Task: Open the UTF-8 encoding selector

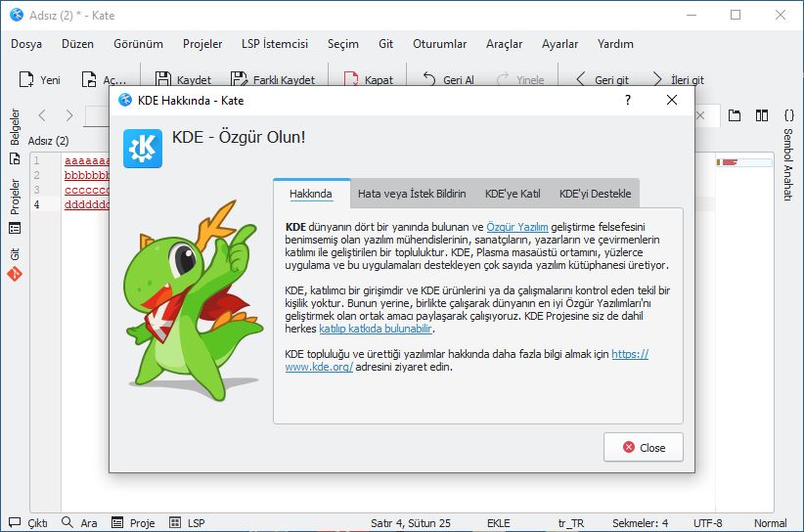Action: pos(707,523)
